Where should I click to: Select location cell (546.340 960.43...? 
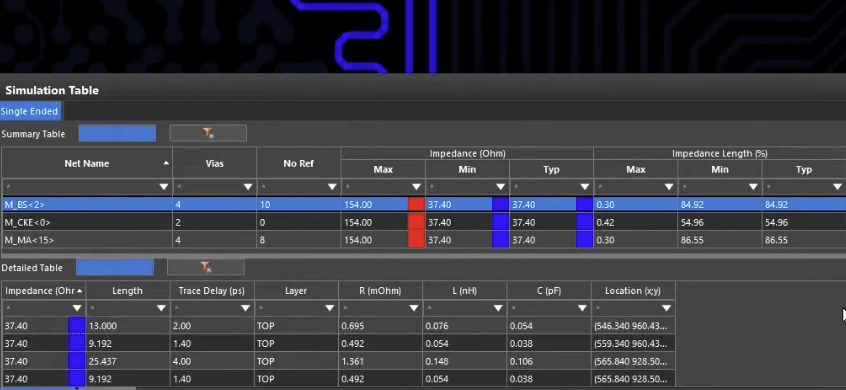click(x=633, y=326)
